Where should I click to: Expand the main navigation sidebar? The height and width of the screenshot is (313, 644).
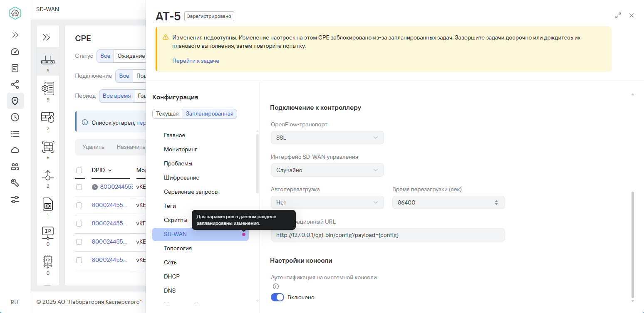pos(15,35)
